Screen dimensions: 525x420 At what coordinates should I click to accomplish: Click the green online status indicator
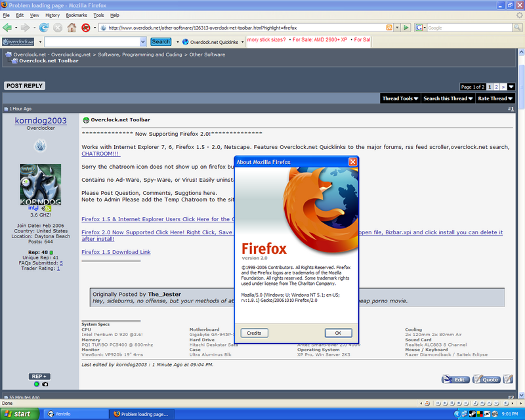point(37,384)
